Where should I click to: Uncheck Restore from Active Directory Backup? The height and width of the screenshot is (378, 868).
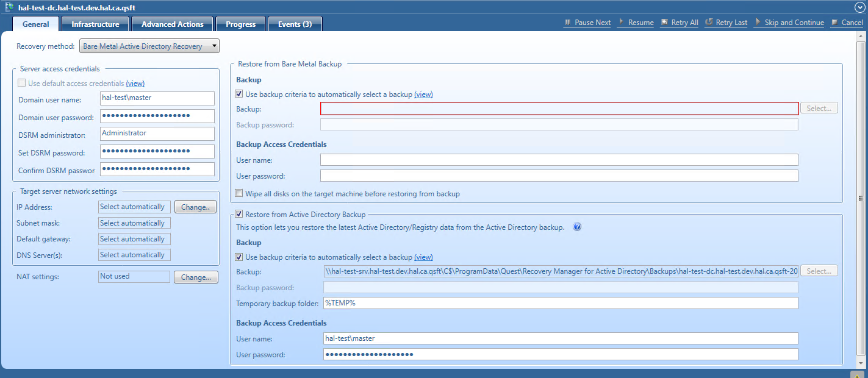(x=239, y=214)
